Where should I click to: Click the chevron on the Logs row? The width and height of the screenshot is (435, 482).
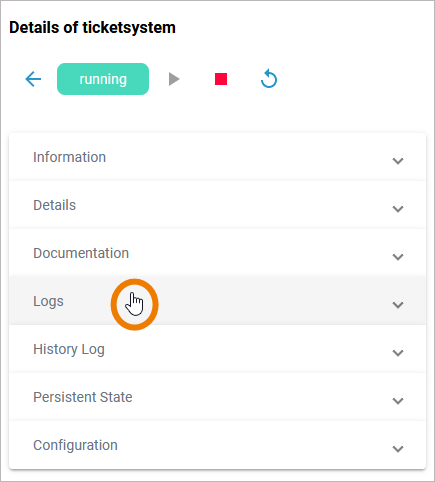(x=398, y=305)
